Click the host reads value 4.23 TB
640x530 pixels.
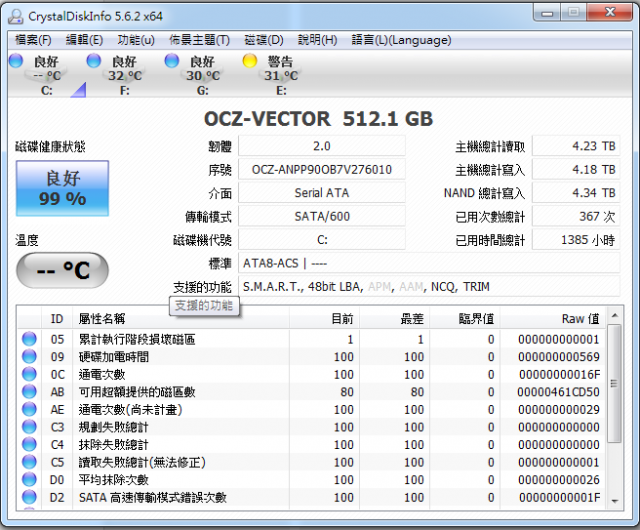coord(576,146)
